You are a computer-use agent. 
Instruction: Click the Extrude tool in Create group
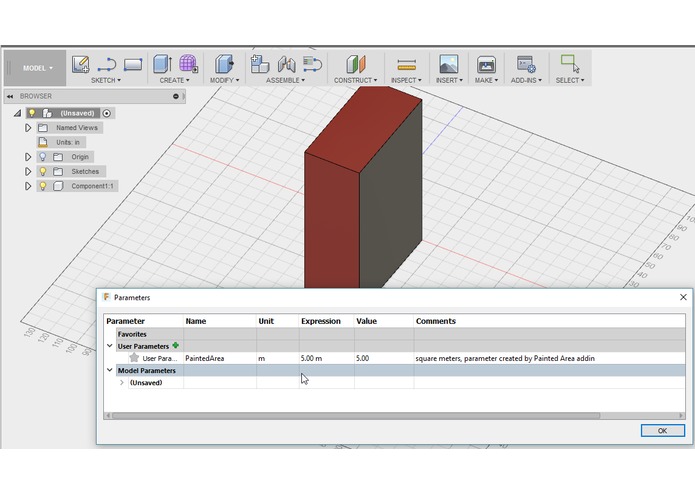[x=162, y=64]
